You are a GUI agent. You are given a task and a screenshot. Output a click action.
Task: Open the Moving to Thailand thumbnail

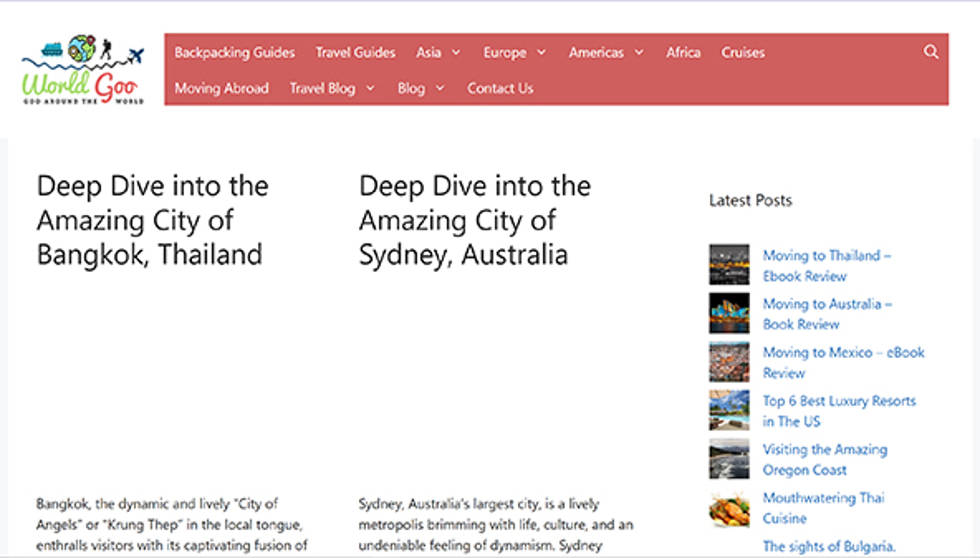point(729,264)
